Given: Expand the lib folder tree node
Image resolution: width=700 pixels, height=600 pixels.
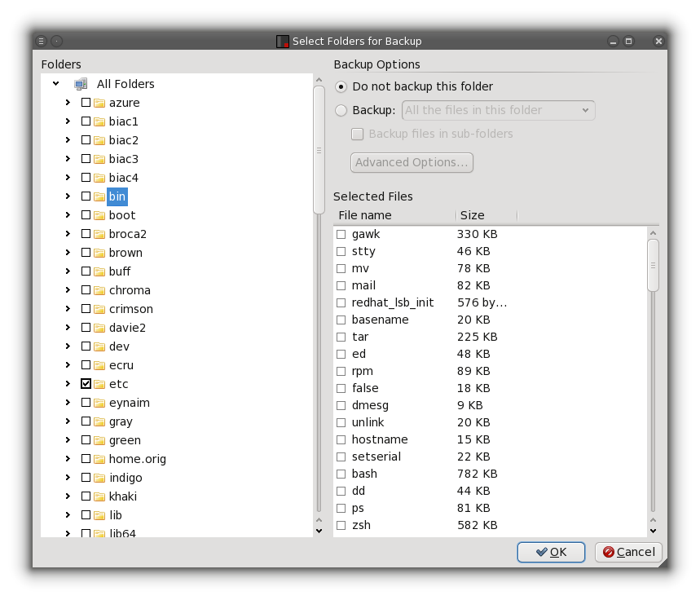Looking at the screenshot, I should [x=68, y=515].
